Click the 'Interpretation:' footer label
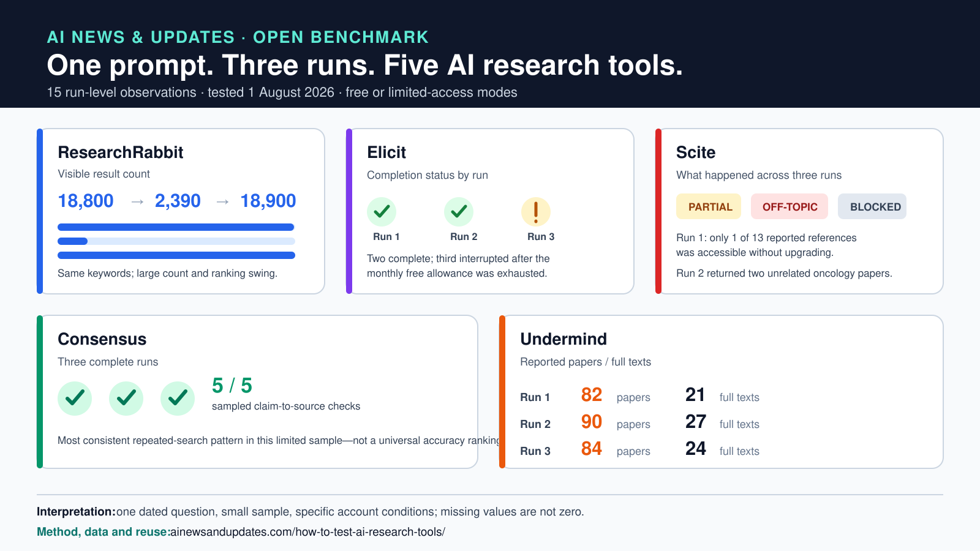 pyautogui.click(x=77, y=512)
